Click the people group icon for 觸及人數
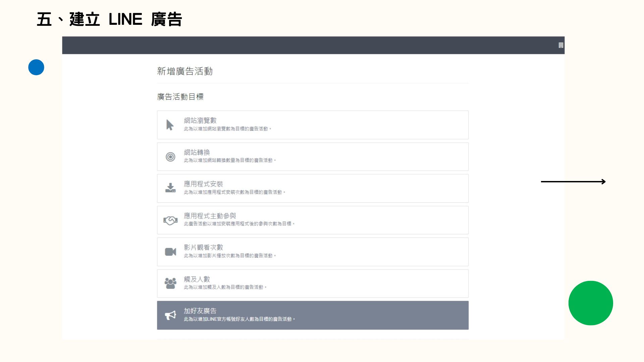This screenshot has width=644, height=362. tap(170, 283)
